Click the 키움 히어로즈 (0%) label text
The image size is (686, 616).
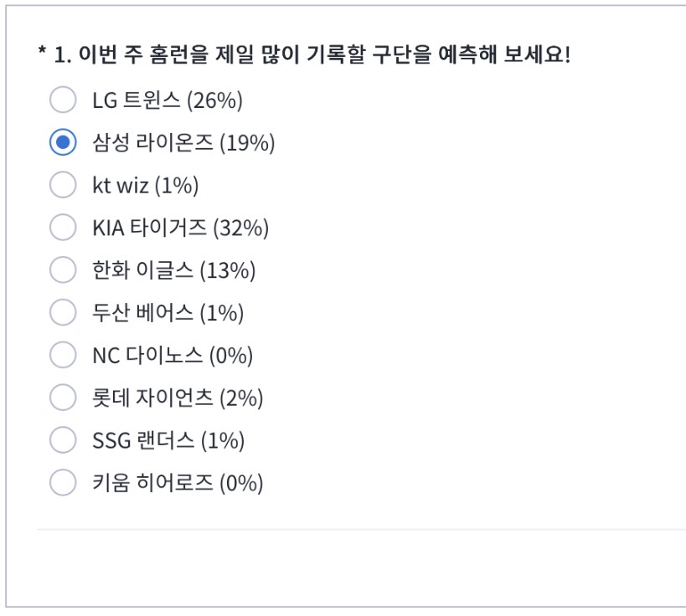pos(178,483)
